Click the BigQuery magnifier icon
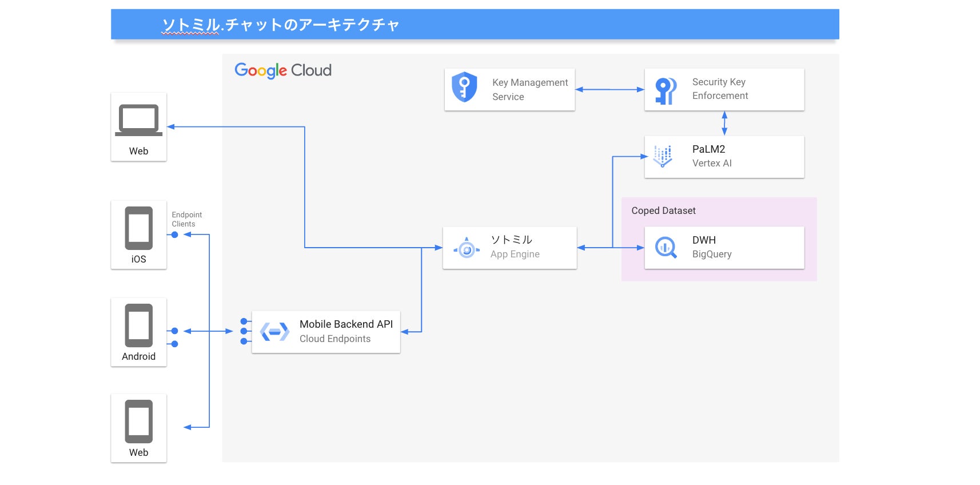The width and height of the screenshot is (980, 485). 666,248
